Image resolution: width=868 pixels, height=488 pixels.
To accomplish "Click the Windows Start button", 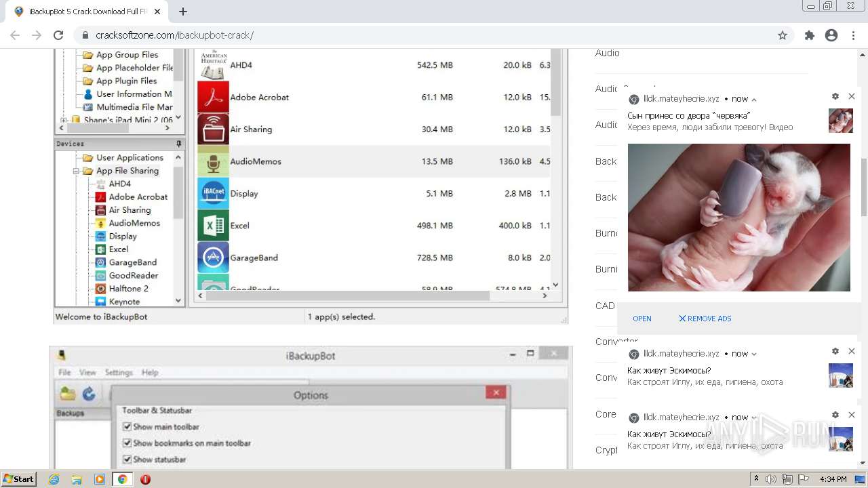I will [x=18, y=479].
